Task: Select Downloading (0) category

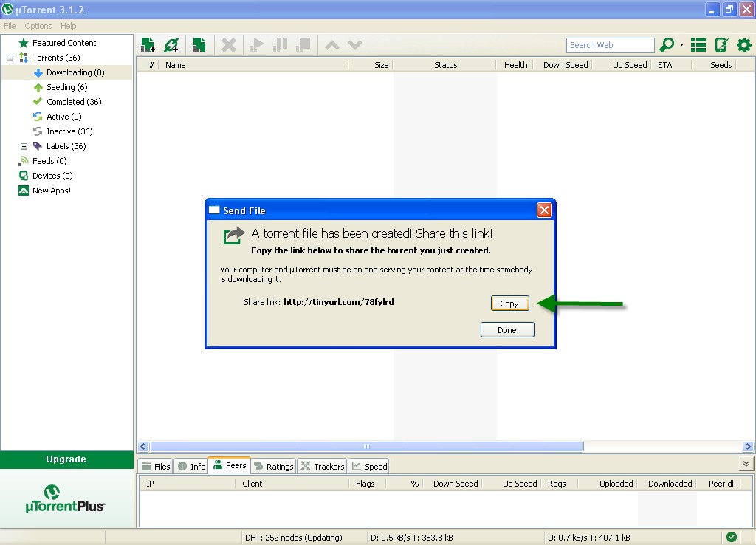Action: coord(75,72)
